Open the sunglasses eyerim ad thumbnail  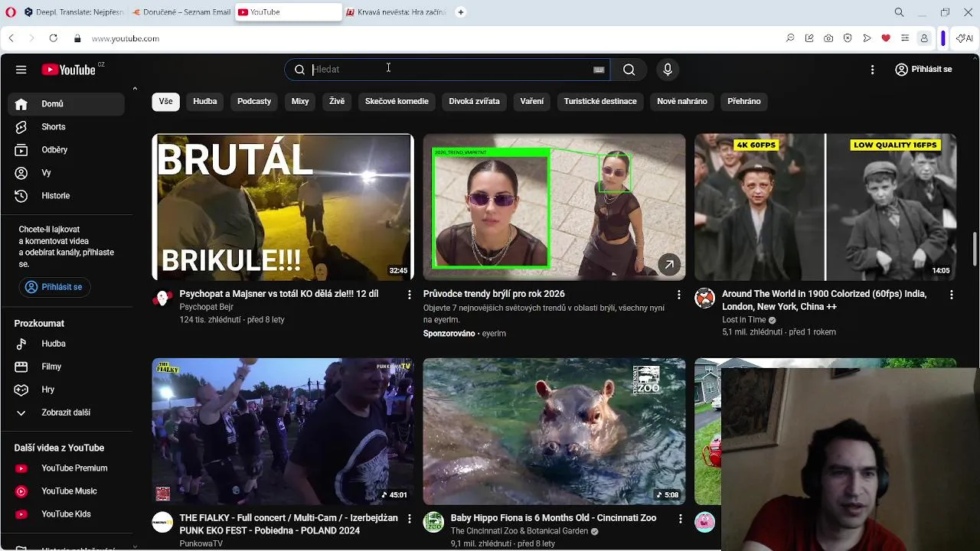point(554,207)
